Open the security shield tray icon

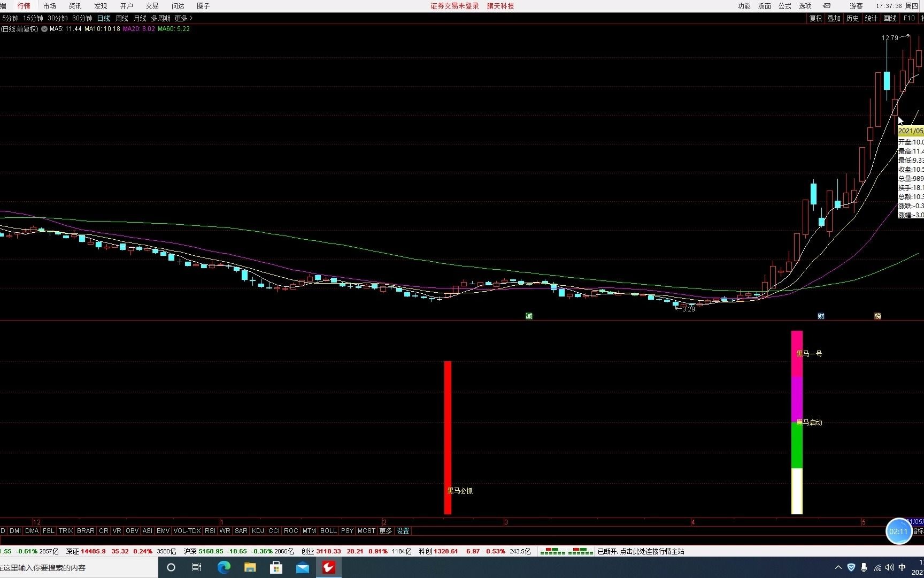pyautogui.click(x=851, y=567)
